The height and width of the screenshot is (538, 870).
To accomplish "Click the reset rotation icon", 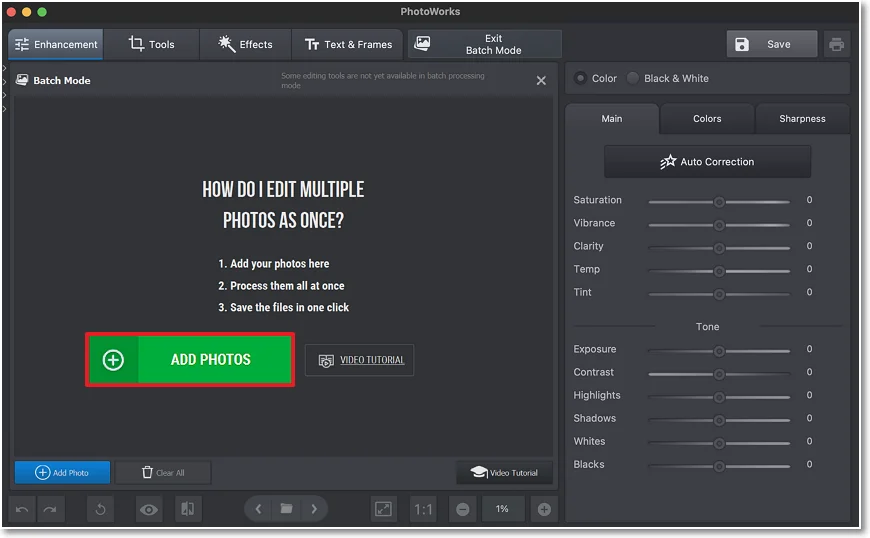I will click(100, 509).
